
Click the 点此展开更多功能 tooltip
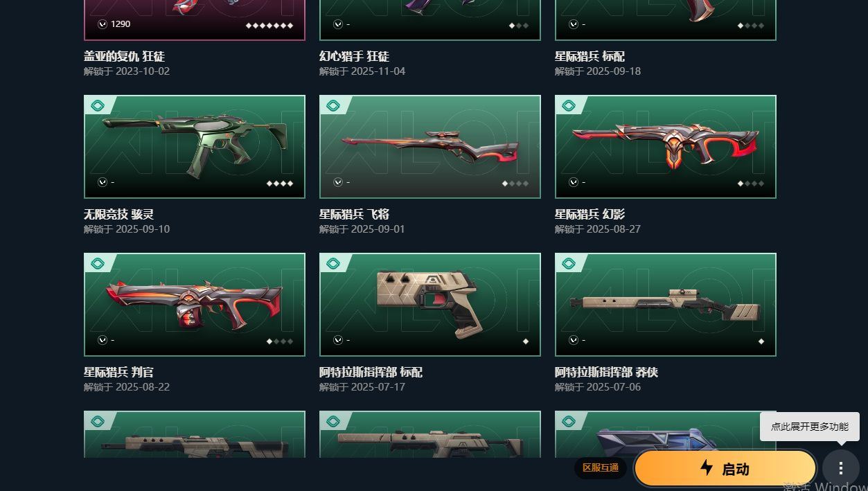(x=810, y=427)
